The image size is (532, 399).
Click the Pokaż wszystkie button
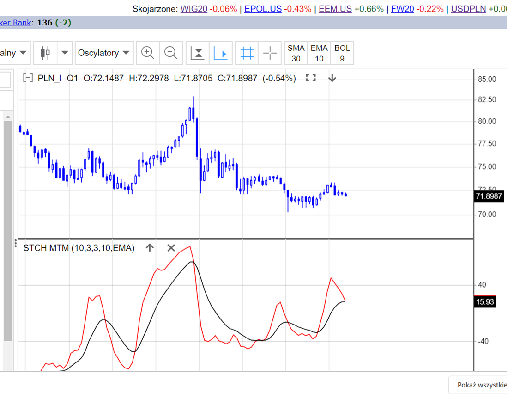pyautogui.click(x=482, y=385)
